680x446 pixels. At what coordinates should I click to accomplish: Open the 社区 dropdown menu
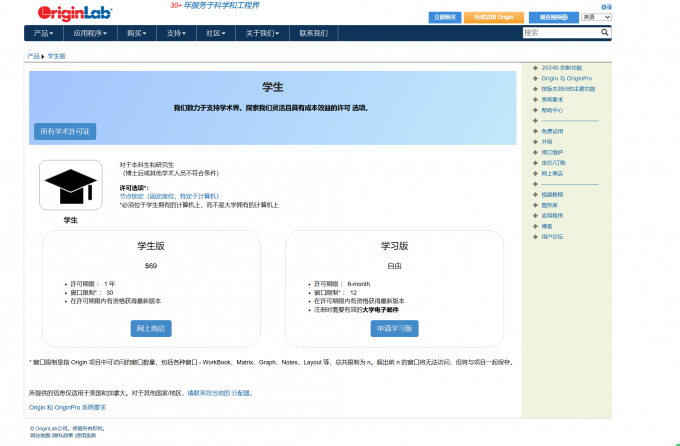(216, 33)
